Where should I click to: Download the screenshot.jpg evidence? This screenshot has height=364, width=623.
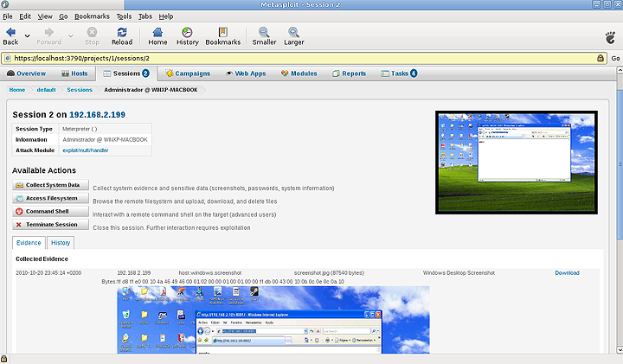click(567, 272)
